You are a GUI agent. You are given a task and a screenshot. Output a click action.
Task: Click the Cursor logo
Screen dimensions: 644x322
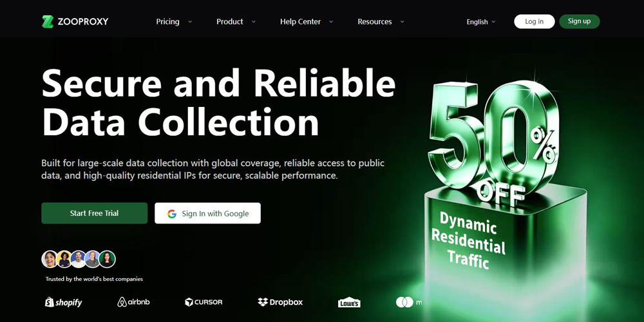click(204, 302)
